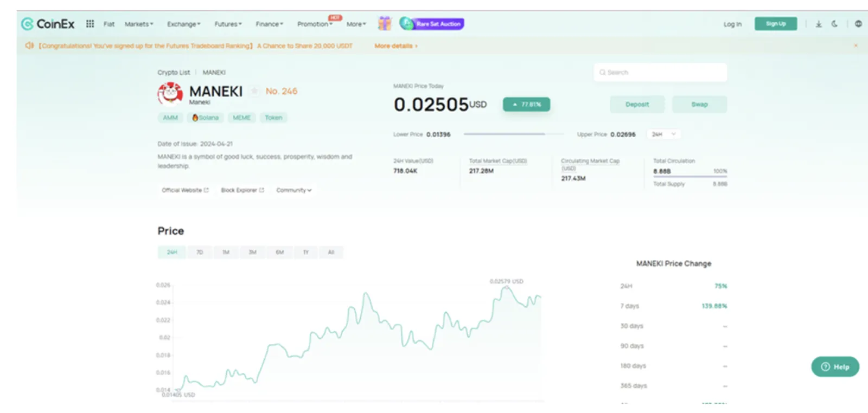Click the 75% 24H price change

(720, 286)
